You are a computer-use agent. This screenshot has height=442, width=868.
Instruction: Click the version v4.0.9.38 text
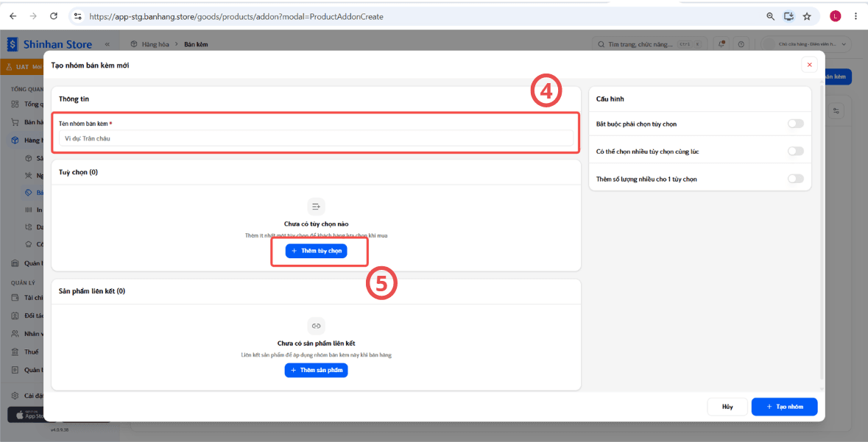click(x=61, y=429)
